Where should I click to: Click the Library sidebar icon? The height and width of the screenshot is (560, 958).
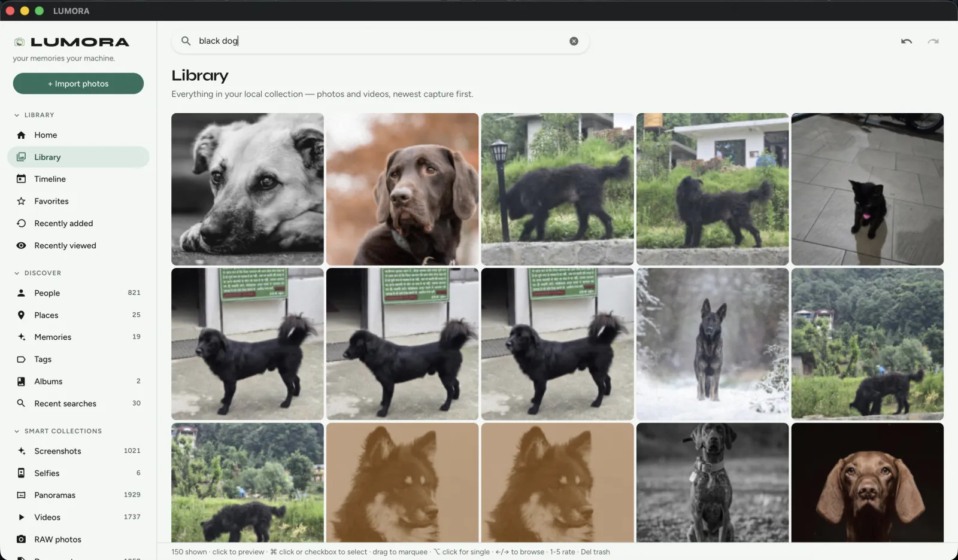pyautogui.click(x=21, y=157)
